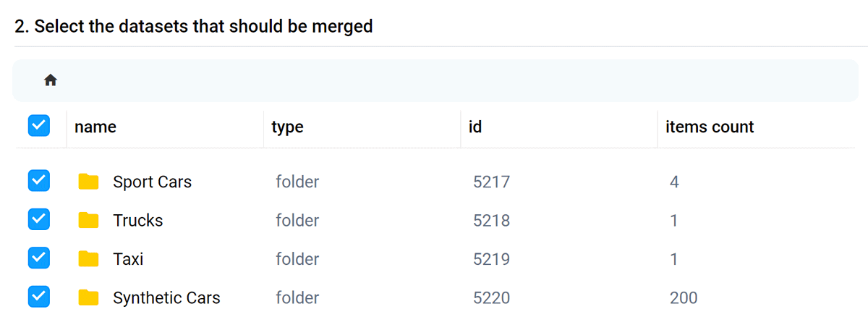Image resolution: width=868 pixels, height=330 pixels.
Task: Click the home breadcrumb icon
Action: click(50, 80)
